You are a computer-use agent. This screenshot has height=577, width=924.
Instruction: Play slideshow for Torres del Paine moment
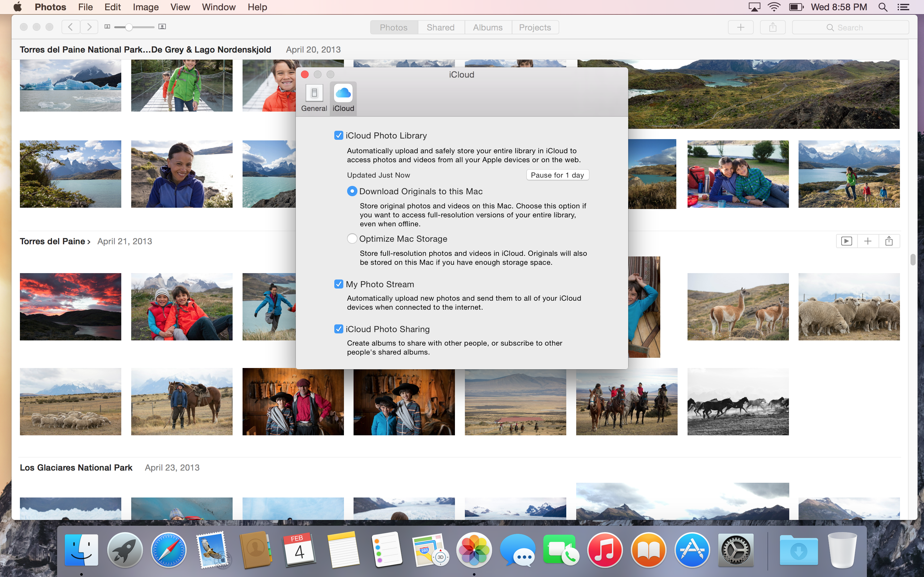pyautogui.click(x=846, y=241)
